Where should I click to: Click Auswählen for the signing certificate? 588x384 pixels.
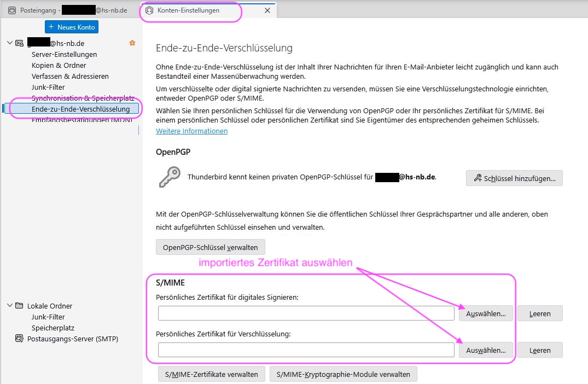486,313
